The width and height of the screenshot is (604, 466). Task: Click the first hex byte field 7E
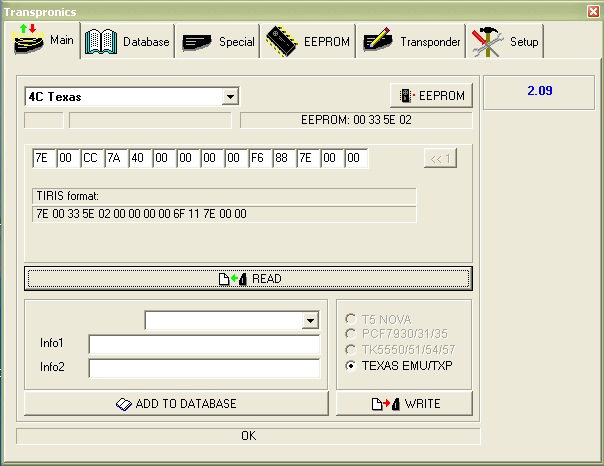click(42, 158)
